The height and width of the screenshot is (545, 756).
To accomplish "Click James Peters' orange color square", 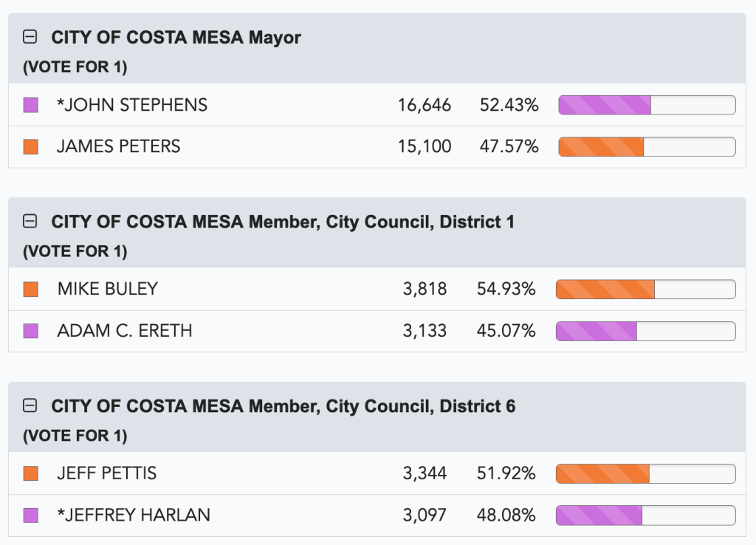I will (x=31, y=146).
